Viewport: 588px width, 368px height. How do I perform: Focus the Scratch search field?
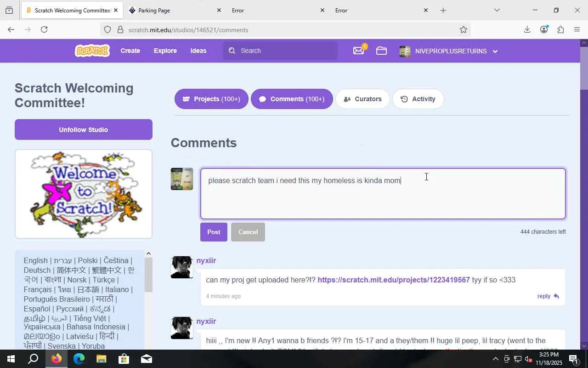tap(280, 51)
